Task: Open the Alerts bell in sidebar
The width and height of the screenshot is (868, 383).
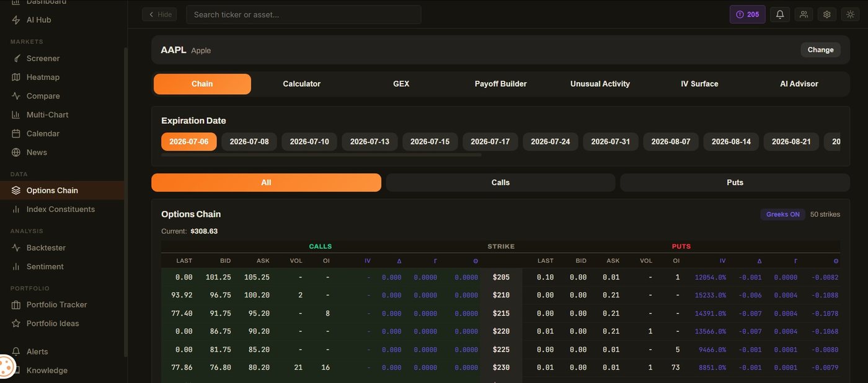Action: tap(16, 351)
